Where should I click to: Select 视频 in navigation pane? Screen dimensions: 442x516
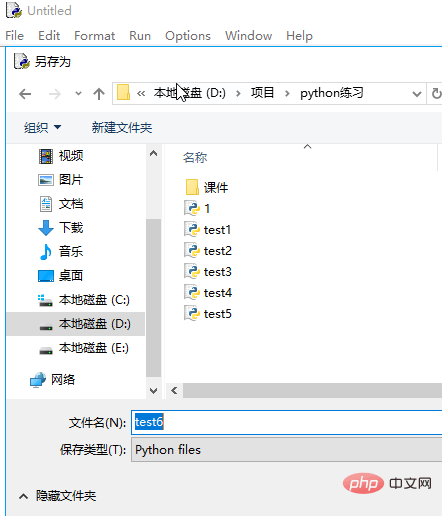(71, 156)
